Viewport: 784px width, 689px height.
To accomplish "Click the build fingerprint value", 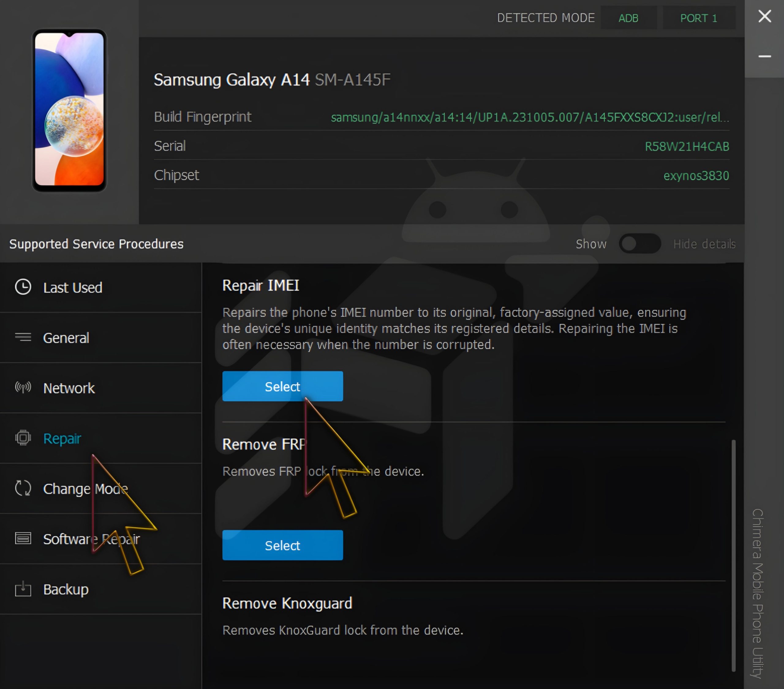I will click(530, 117).
